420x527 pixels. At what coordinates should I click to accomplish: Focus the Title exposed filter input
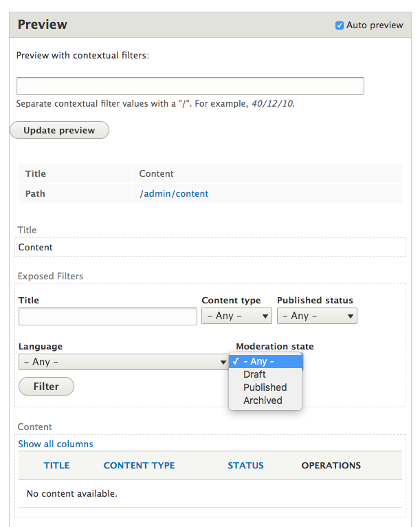108,316
